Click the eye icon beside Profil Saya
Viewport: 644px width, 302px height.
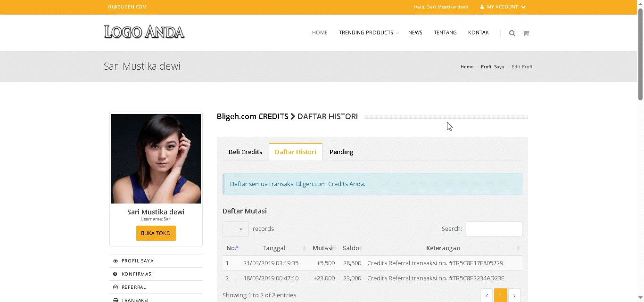pyautogui.click(x=116, y=261)
